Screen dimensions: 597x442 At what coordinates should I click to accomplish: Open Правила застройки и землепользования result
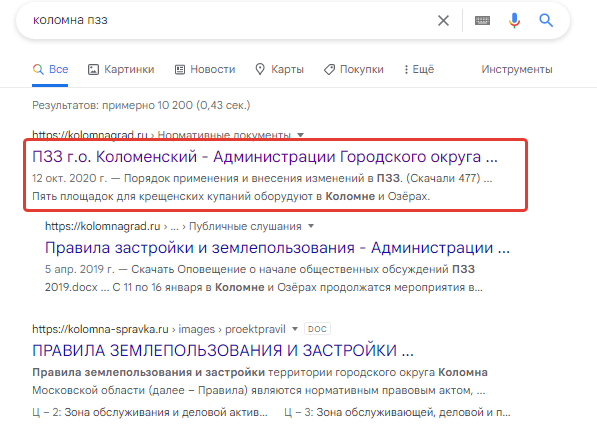tap(277, 248)
